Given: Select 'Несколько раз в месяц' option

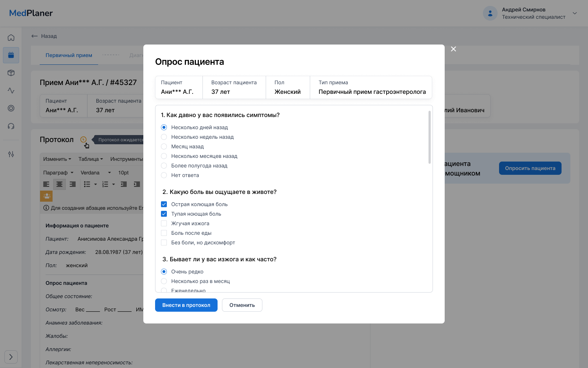Looking at the screenshot, I should (x=164, y=281).
